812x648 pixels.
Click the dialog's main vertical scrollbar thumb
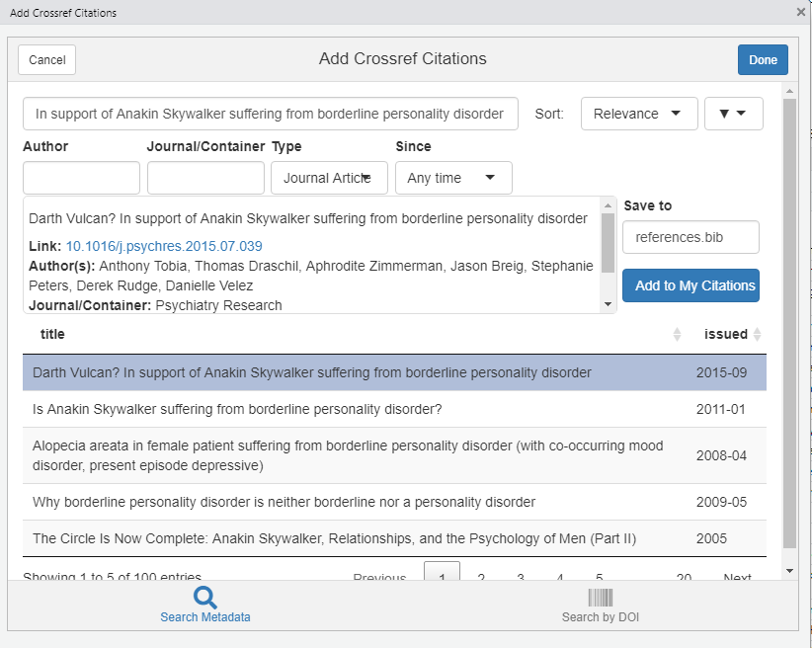coord(789,323)
